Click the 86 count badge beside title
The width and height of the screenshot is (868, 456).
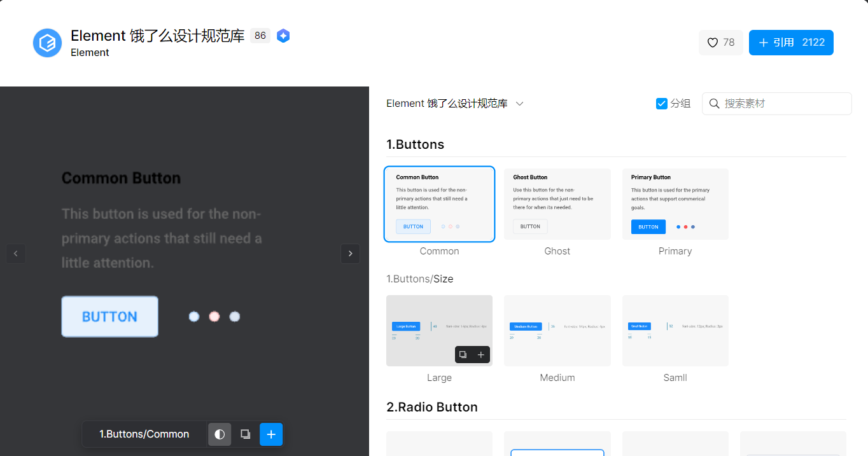click(260, 36)
